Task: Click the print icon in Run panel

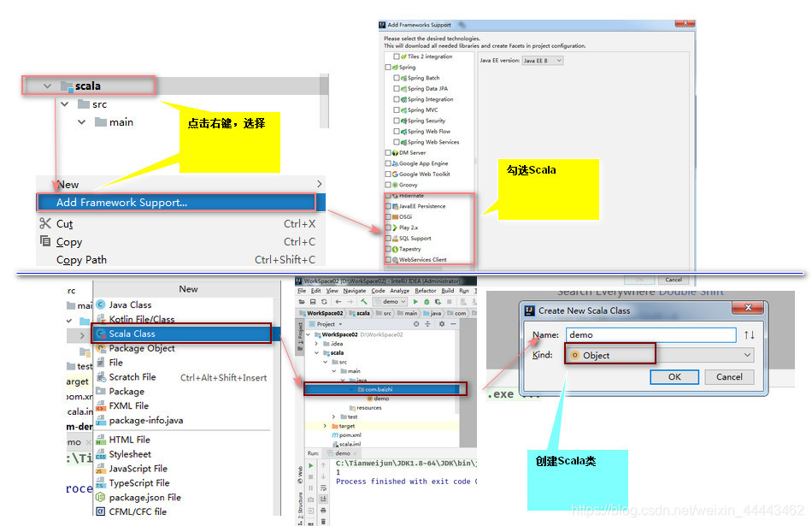Action: 323,510
